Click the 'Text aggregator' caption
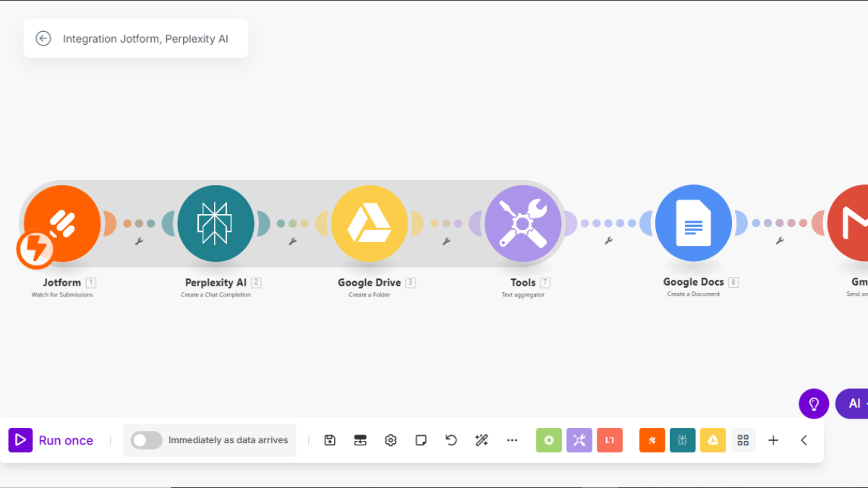 [523, 295]
